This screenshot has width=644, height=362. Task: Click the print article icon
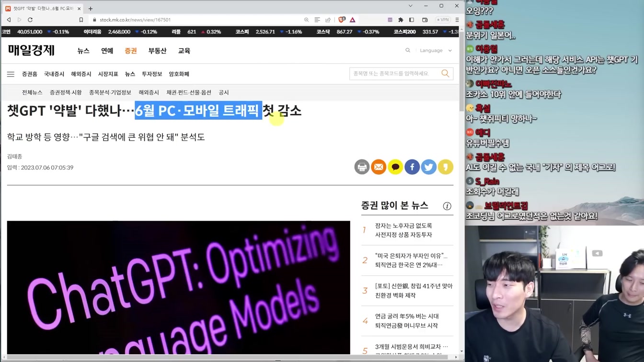(362, 167)
